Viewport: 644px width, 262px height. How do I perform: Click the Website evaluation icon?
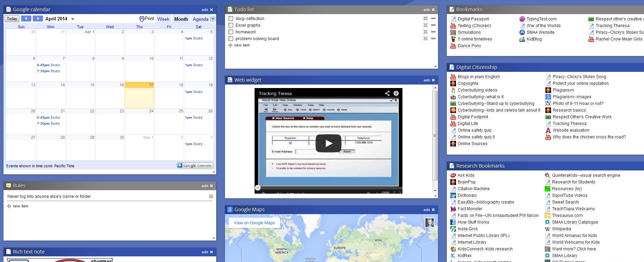[548, 130]
